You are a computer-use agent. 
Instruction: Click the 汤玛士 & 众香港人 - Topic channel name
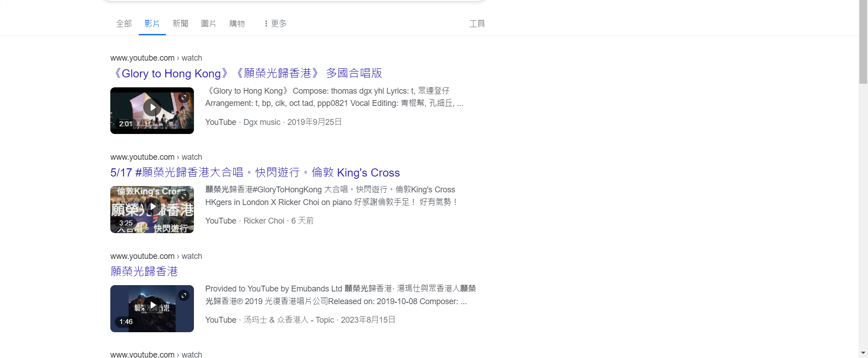289,320
